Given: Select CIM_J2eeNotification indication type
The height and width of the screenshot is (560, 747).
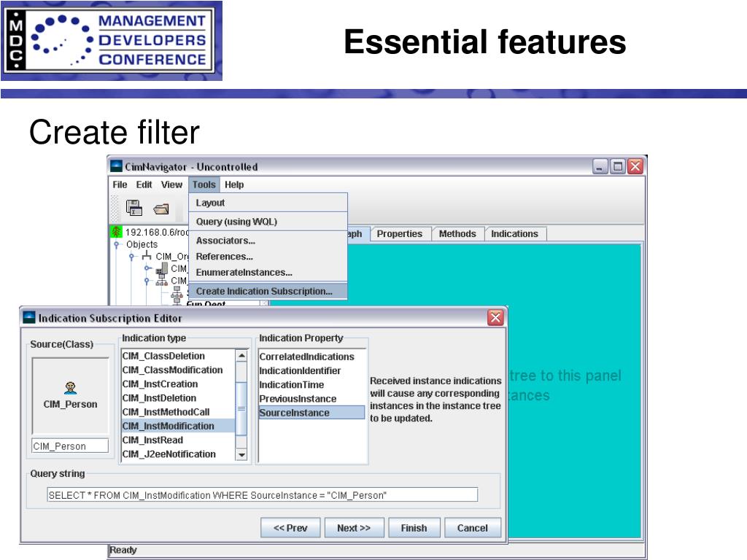Looking at the screenshot, I should point(178,454).
